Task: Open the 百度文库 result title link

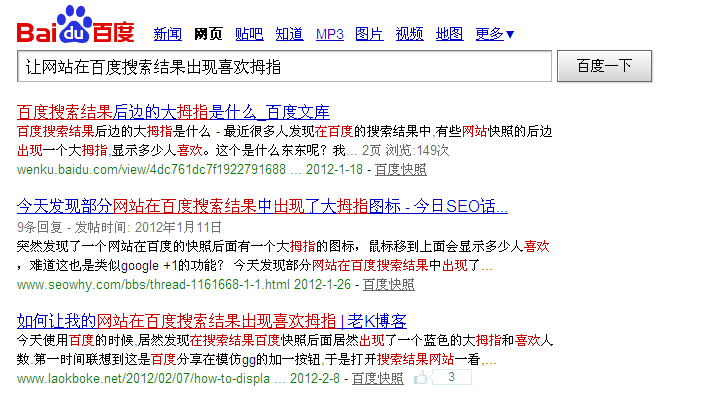Action: coord(173,112)
